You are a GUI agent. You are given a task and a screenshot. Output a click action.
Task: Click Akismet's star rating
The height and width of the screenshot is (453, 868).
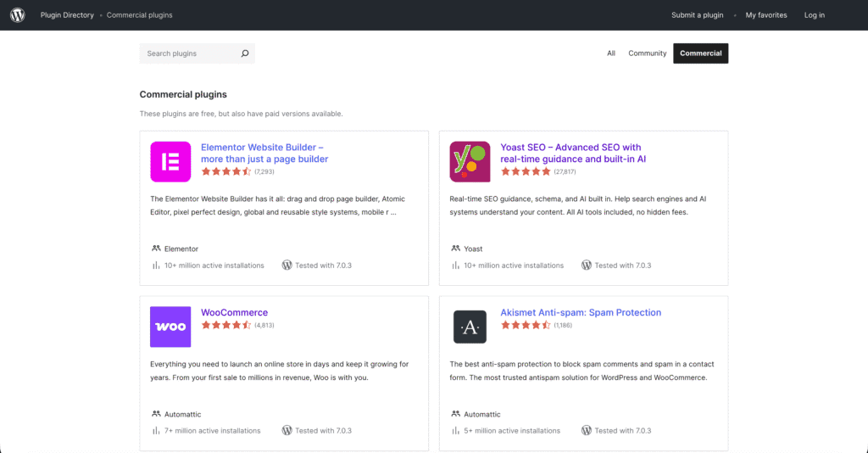[x=526, y=325]
